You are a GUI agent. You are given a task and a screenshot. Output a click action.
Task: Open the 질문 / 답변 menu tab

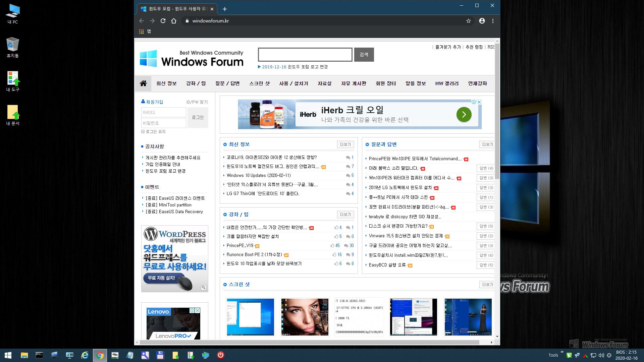(227, 83)
